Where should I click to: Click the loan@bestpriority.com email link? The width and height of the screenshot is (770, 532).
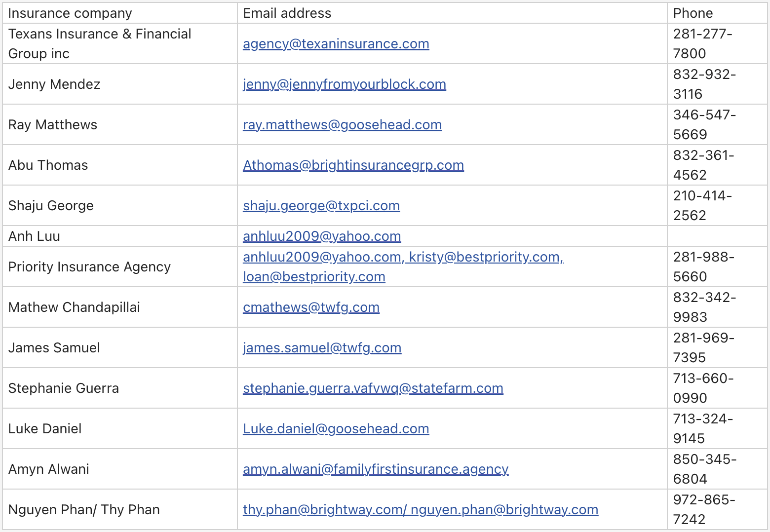tap(313, 277)
